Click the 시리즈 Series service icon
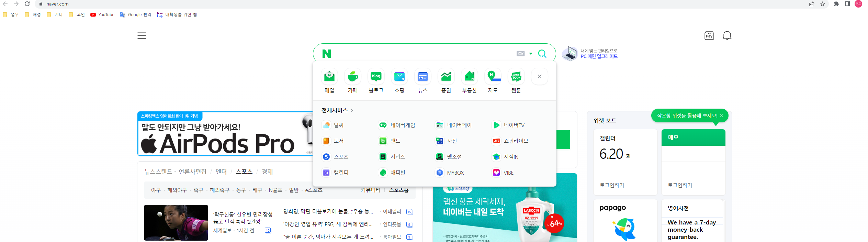 [383, 157]
